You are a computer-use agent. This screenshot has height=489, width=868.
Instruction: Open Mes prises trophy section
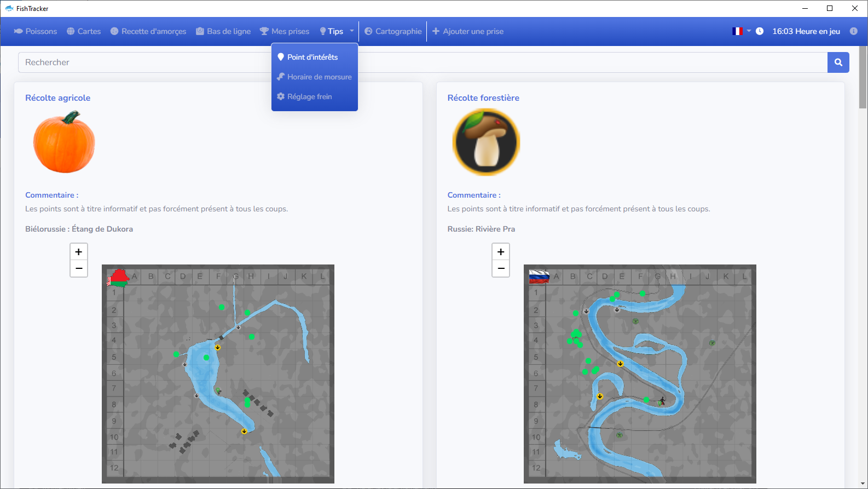[285, 31]
